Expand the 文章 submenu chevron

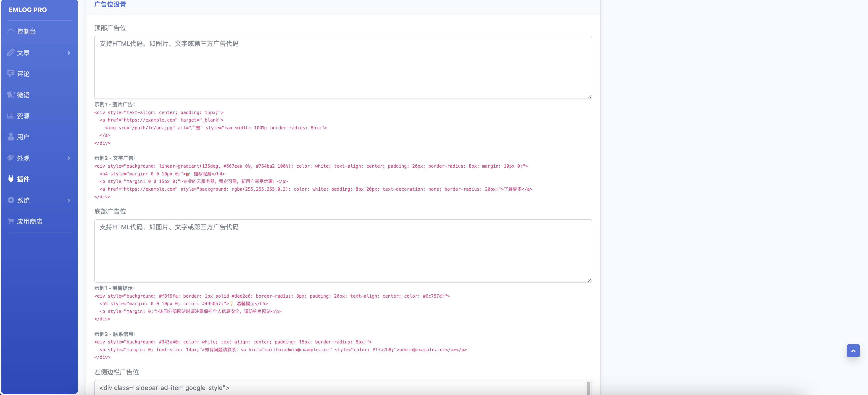point(69,53)
